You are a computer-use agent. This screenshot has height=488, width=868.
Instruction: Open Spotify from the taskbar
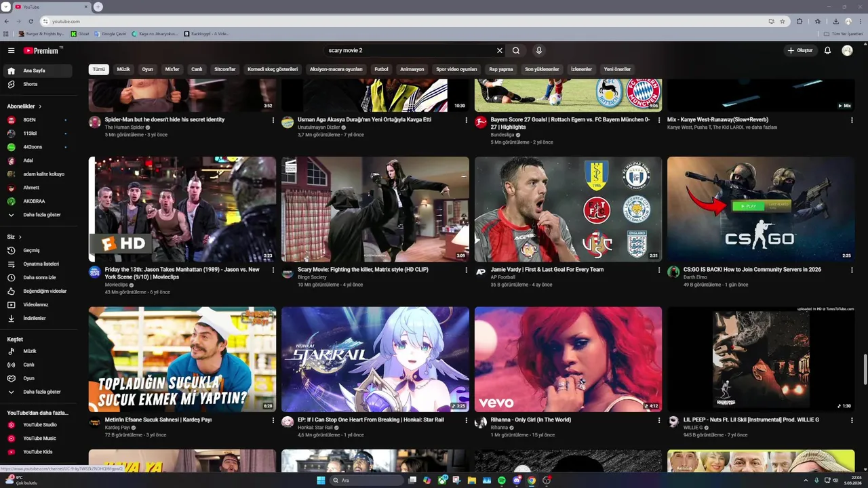tap(502, 481)
